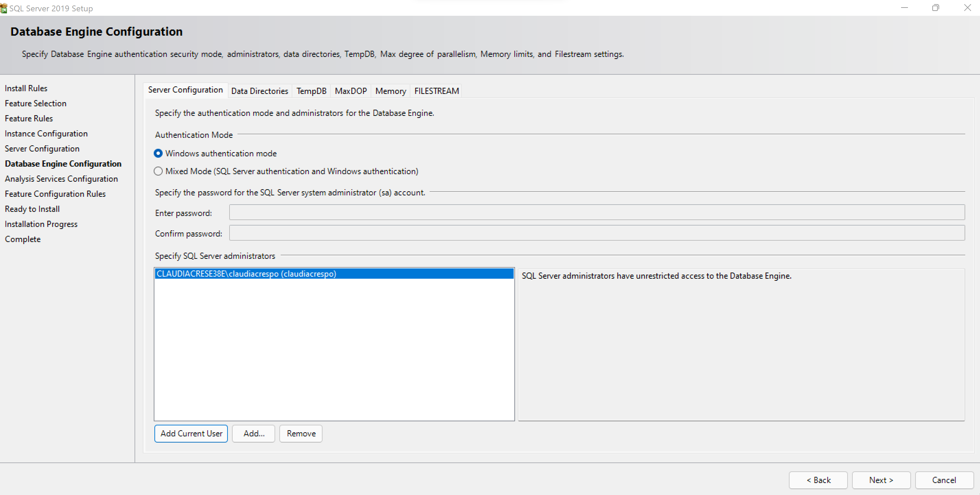The height and width of the screenshot is (495, 980).
Task: Click the Next > button
Action: click(x=881, y=480)
